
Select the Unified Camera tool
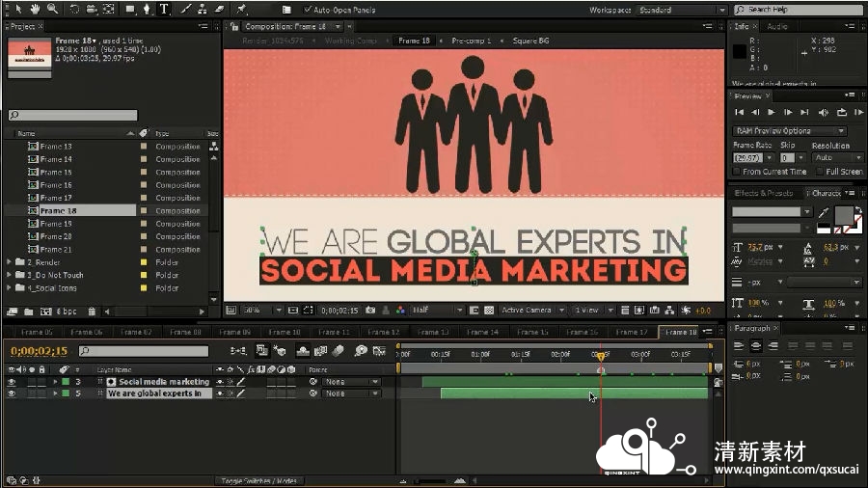(92, 9)
